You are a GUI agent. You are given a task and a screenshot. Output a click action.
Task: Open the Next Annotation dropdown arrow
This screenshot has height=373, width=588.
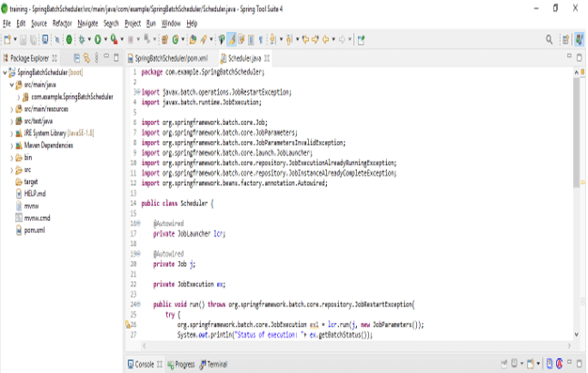tap(281, 39)
